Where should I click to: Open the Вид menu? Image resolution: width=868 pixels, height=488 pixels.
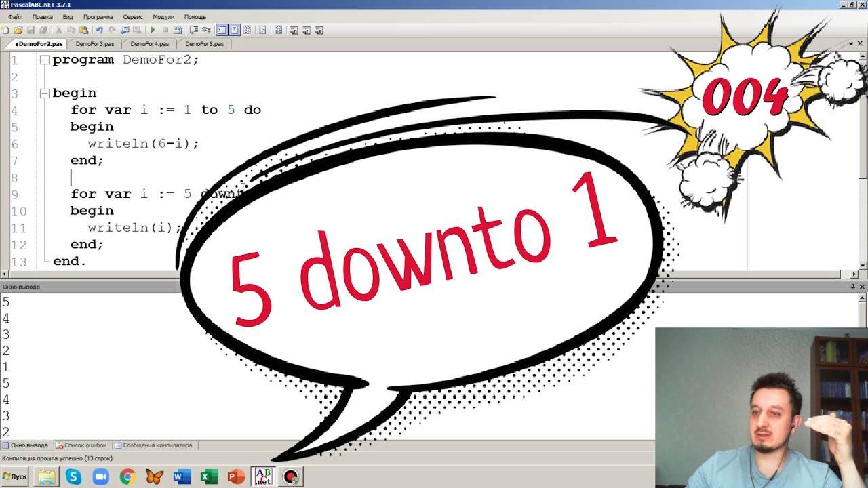coord(68,16)
